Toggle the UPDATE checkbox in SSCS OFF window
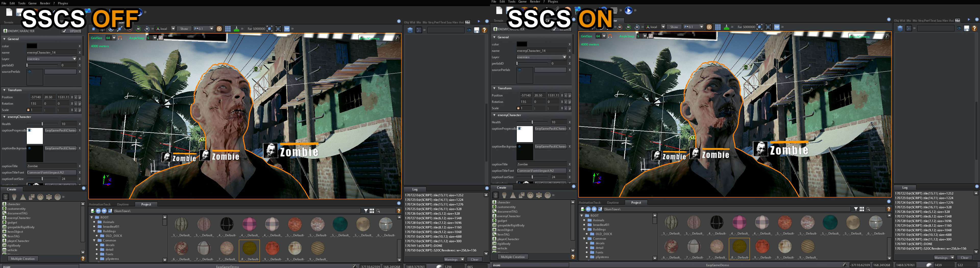Screen dimensions: 980x268 64,31
